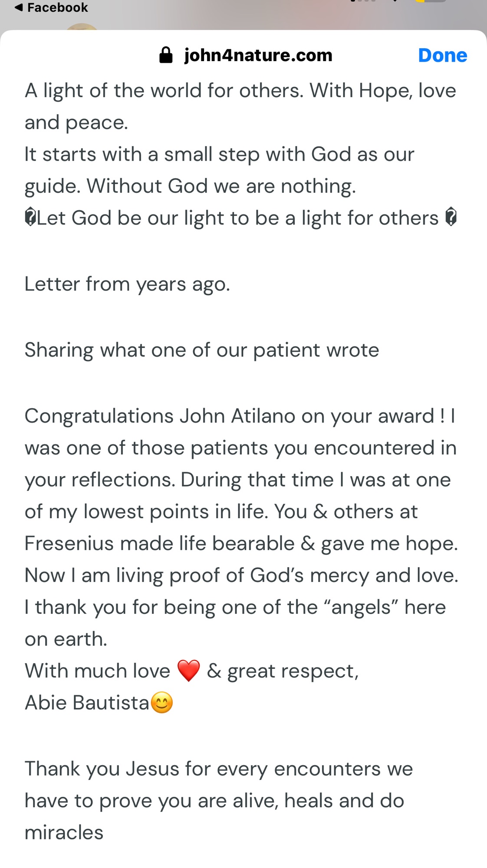Tap the john4nature.com address text

coord(258,56)
